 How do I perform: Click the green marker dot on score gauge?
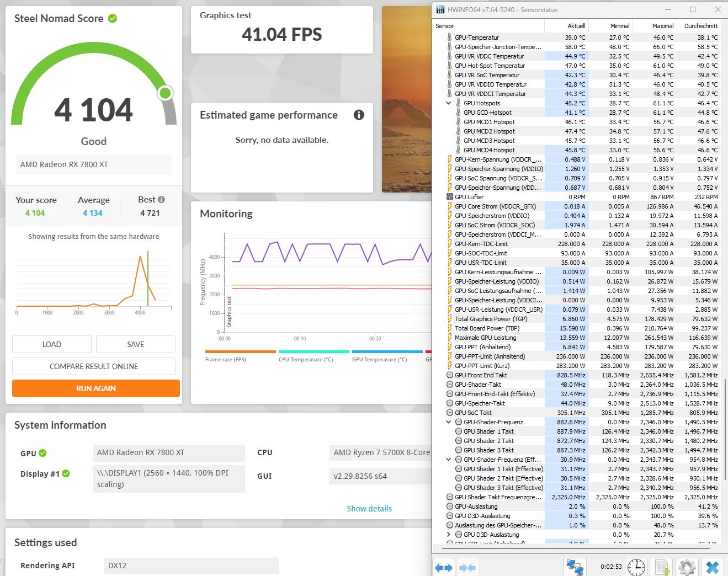coord(165,93)
